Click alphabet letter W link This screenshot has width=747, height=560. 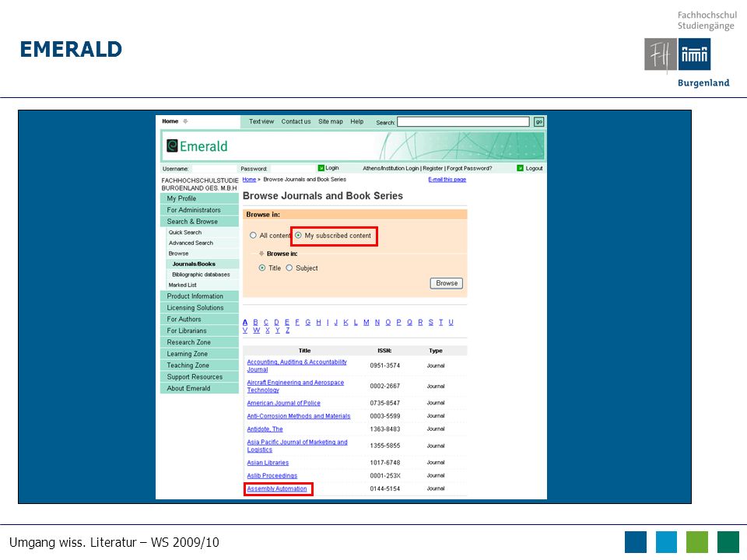(x=256, y=330)
